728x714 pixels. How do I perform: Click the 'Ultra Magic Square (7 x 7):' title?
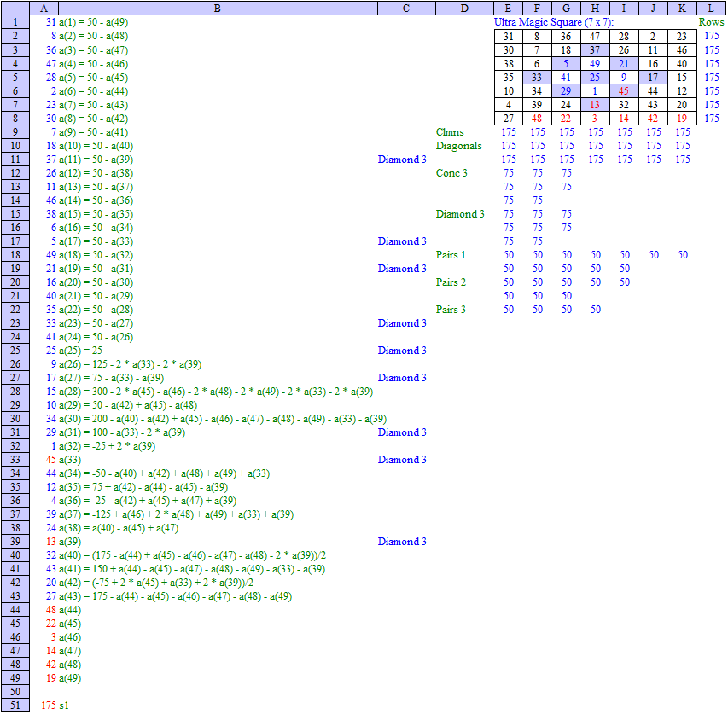coord(553,22)
